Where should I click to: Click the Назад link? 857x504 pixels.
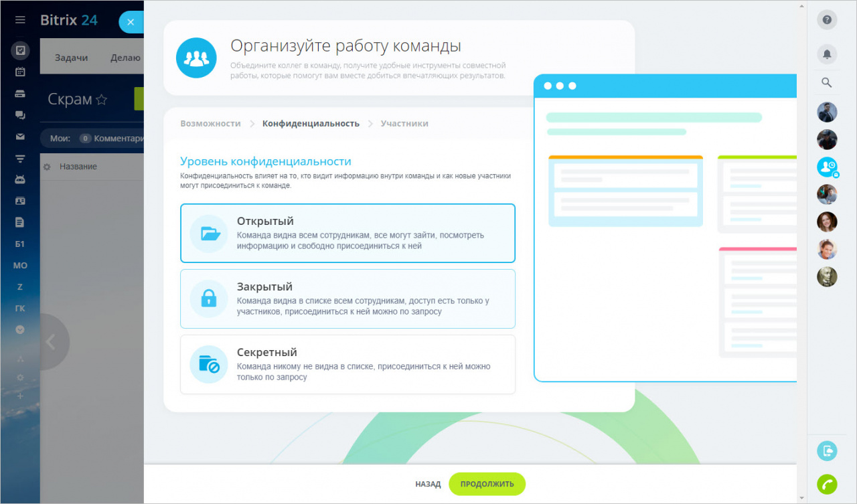(428, 484)
